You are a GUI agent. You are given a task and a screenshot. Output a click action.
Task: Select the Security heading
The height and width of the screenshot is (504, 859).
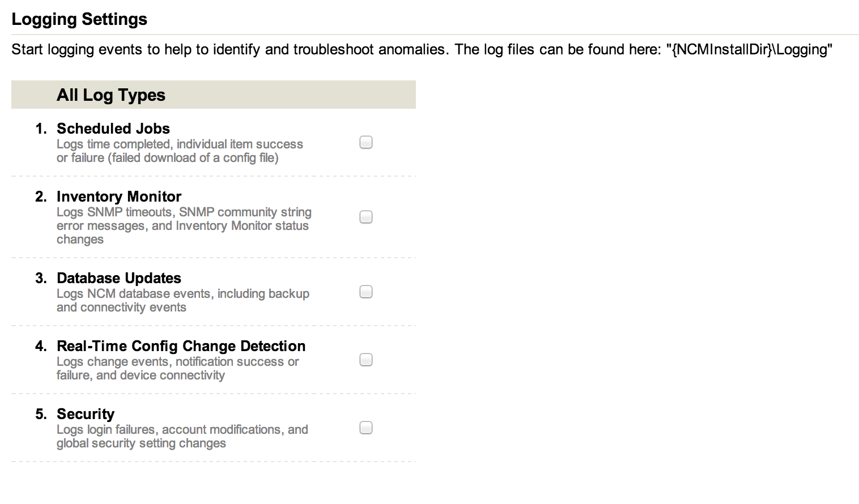click(86, 414)
